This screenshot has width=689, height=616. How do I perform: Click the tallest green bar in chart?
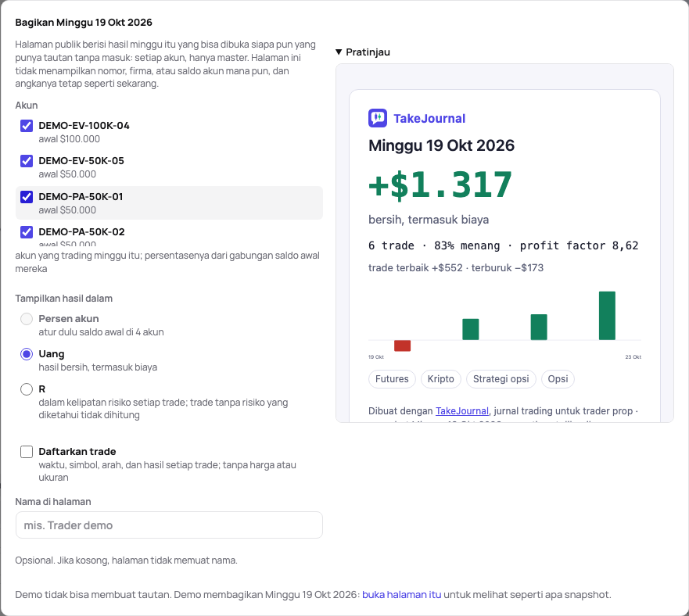(x=607, y=316)
